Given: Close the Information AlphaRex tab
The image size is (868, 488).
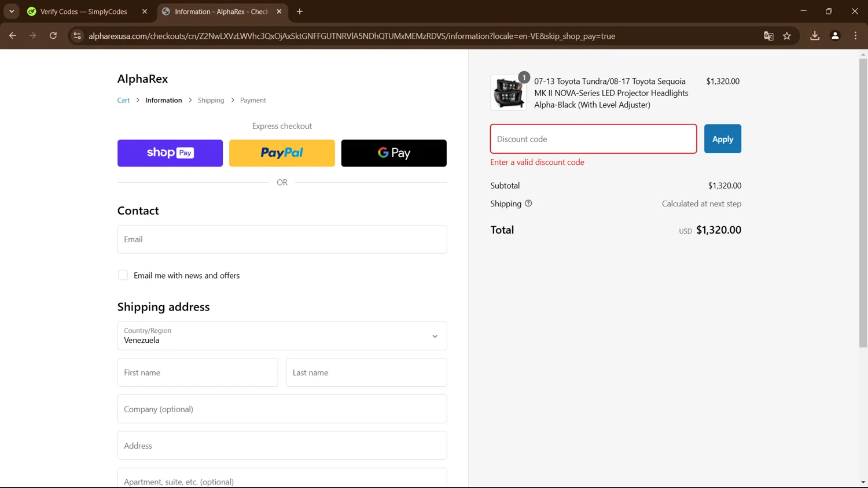Looking at the screenshot, I should [x=279, y=12].
